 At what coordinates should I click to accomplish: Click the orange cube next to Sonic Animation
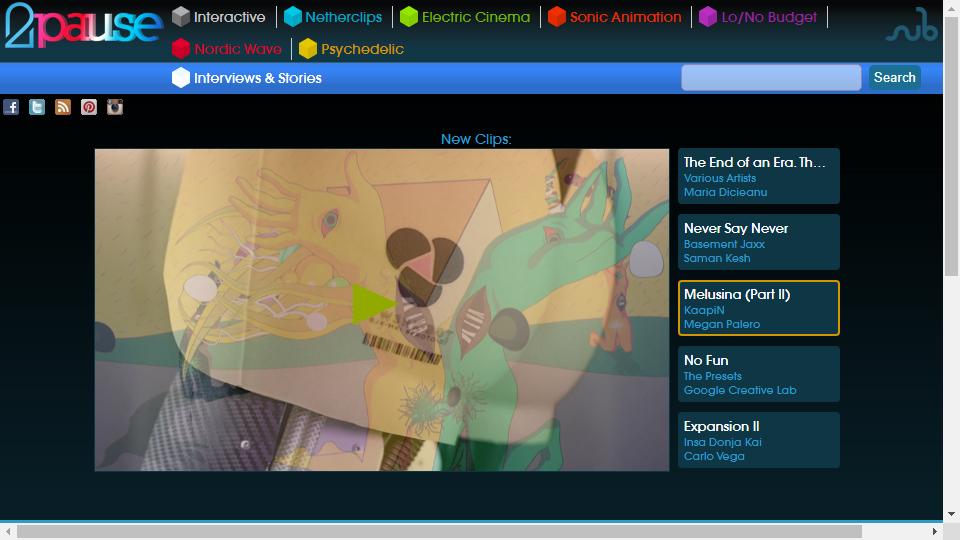[x=557, y=17]
